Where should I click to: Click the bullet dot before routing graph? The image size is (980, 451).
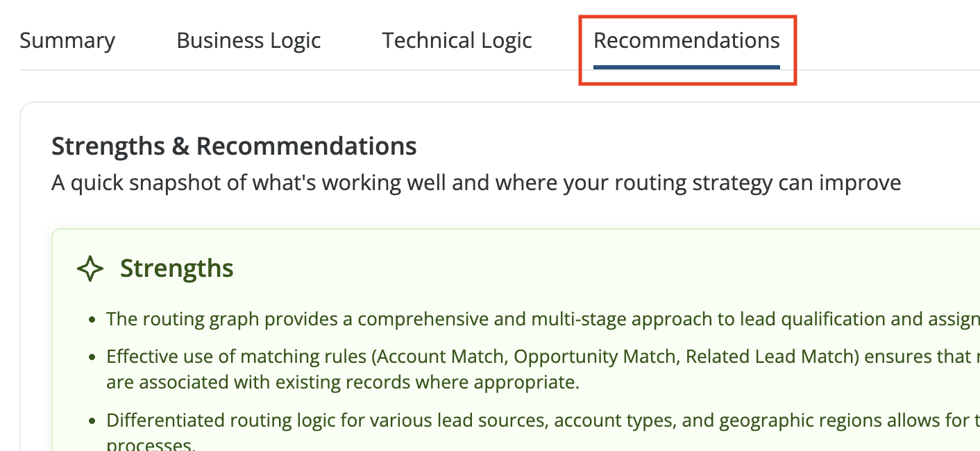(92, 320)
